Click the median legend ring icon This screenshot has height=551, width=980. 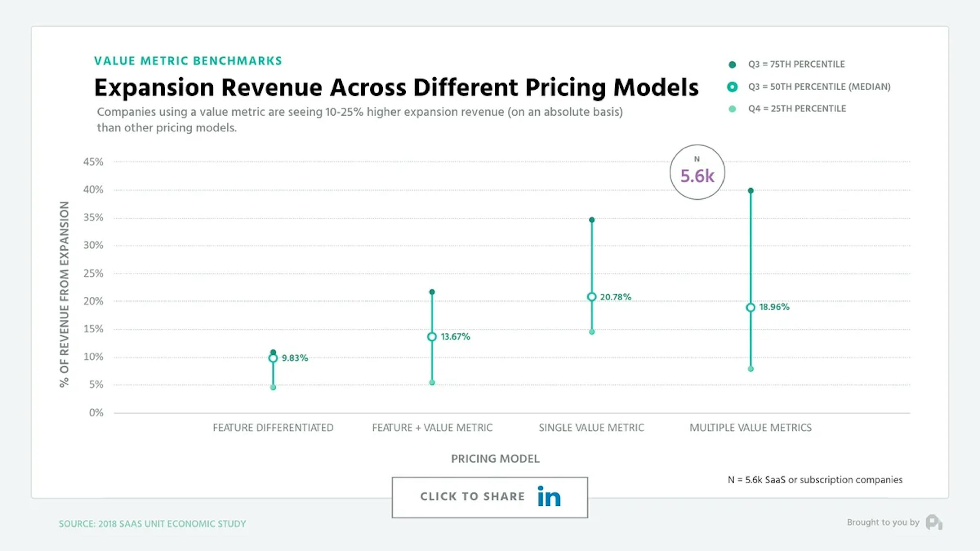732,87
